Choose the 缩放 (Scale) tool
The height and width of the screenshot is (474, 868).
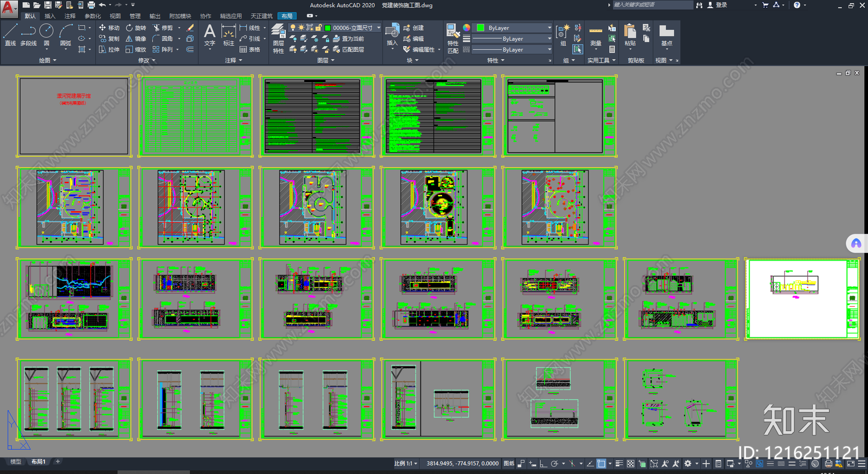pos(136,49)
